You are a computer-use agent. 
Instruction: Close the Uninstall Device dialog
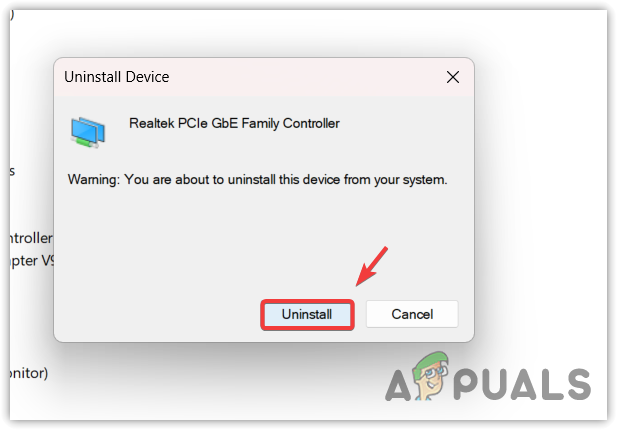[x=453, y=77]
